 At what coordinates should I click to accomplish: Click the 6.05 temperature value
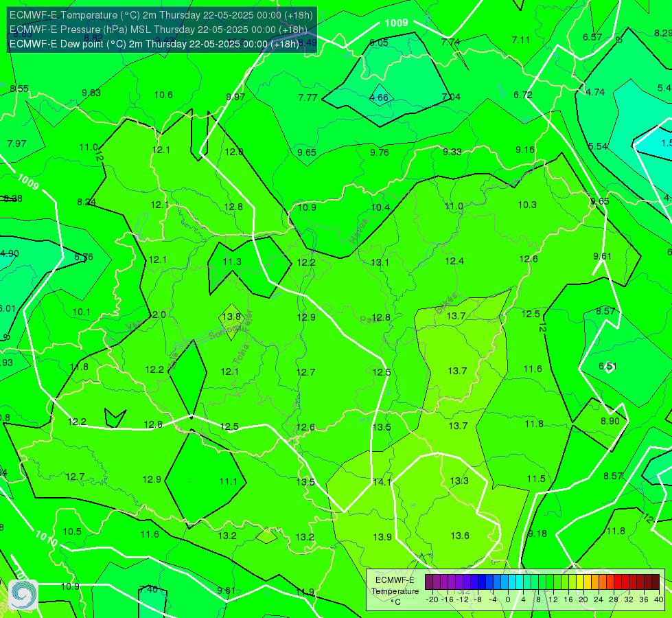(379, 43)
